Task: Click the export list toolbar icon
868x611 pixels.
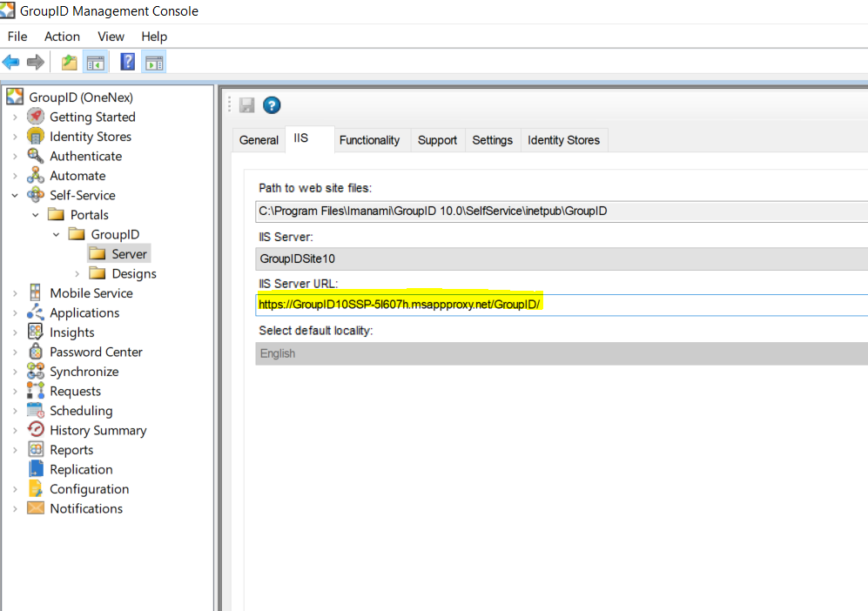Action: 68,61
